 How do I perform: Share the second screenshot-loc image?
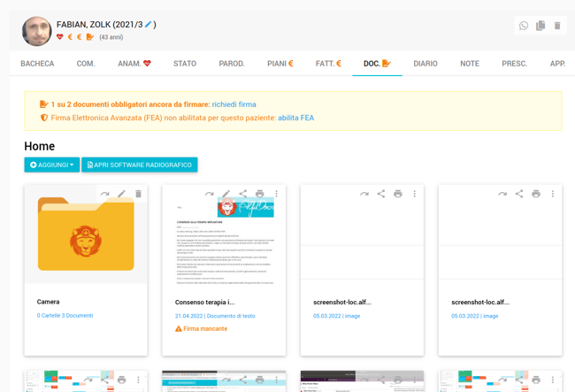519,194
